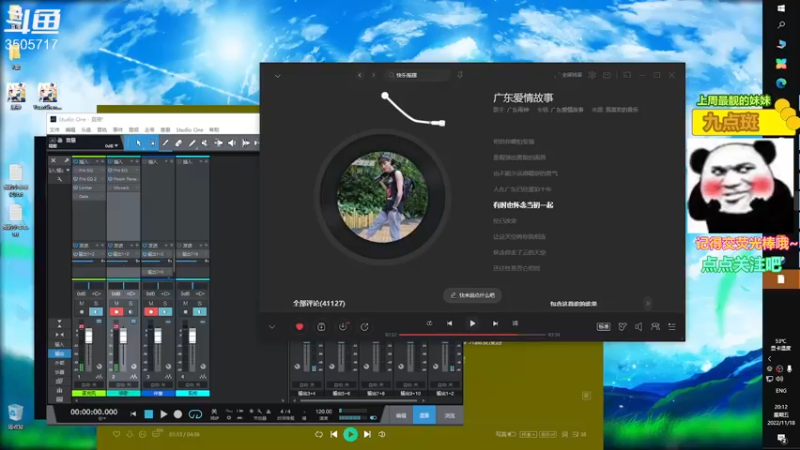
Task: Open the first menu in Studio One menu bar
Action: tap(54, 130)
